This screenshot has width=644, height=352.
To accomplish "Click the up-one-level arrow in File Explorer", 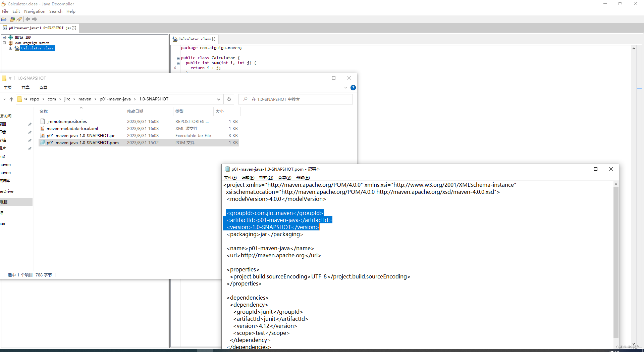I will [x=11, y=99].
